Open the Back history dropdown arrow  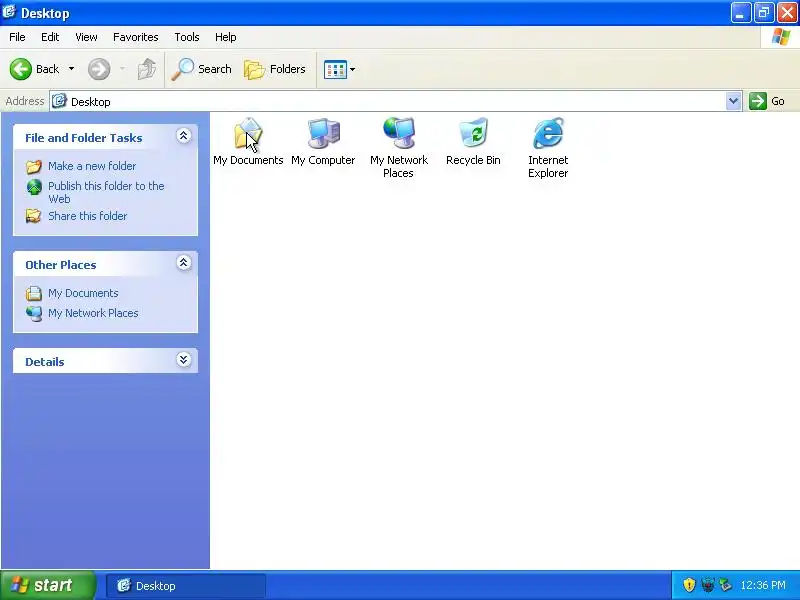(x=71, y=69)
